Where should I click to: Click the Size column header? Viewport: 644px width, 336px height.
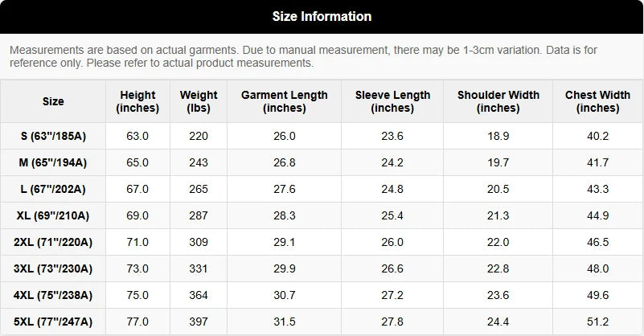[53, 101]
